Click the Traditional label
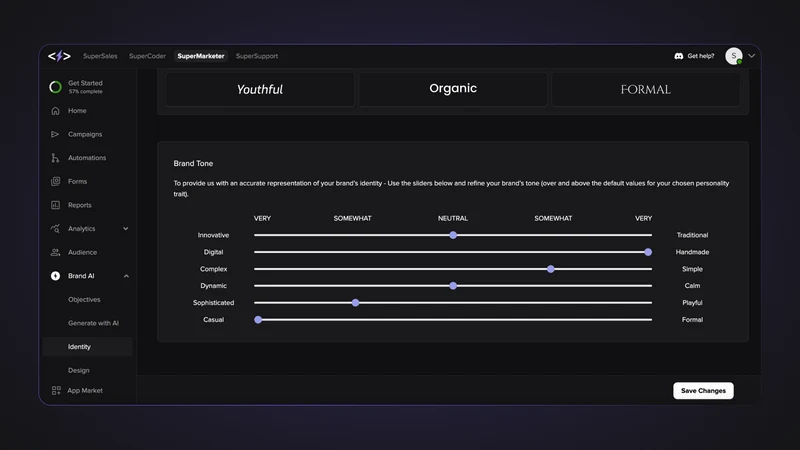800x450 pixels. coord(692,235)
